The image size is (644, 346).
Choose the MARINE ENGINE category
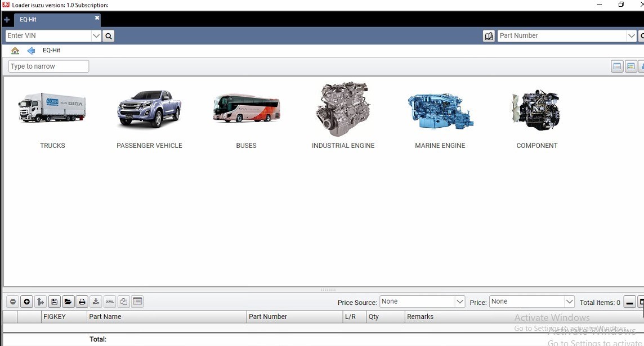point(440,111)
